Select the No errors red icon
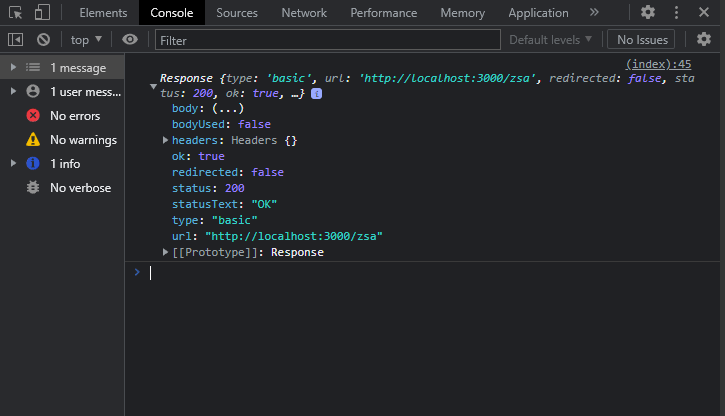This screenshot has height=416, width=725. coord(33,115)
